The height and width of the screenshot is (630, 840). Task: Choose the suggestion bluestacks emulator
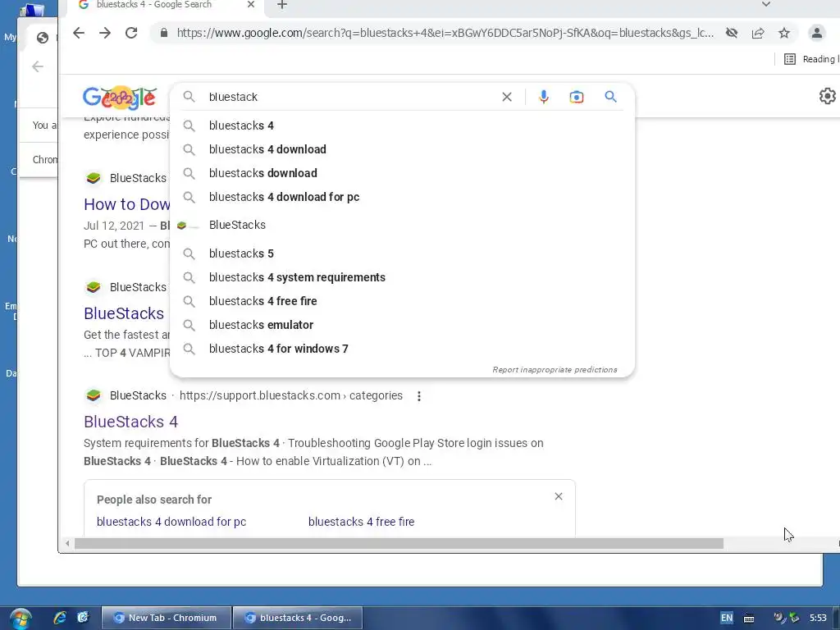coord(402,325)
